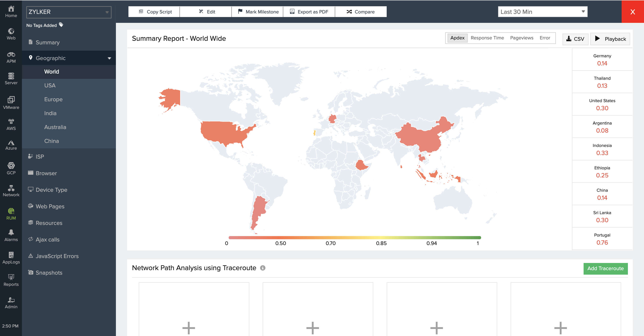Click the Indonesia 0.33 entry
The height and width of the screenshot is (336, 644).
pos(602,149)
